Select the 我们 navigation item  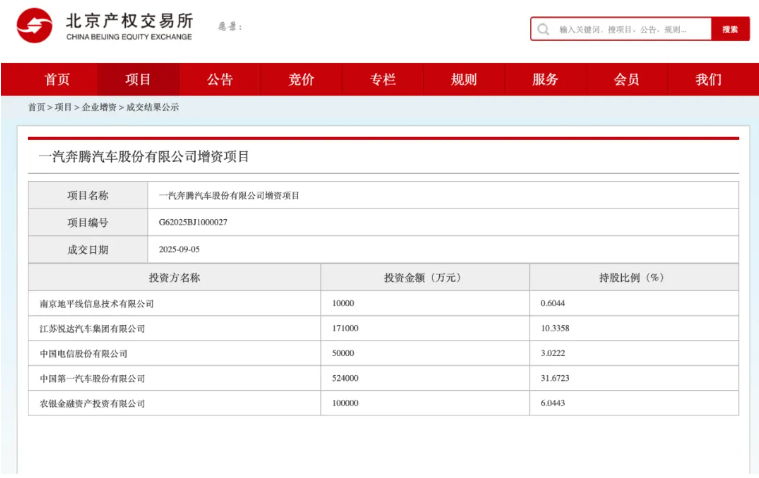pyautogui.click(x=708, y=80)
